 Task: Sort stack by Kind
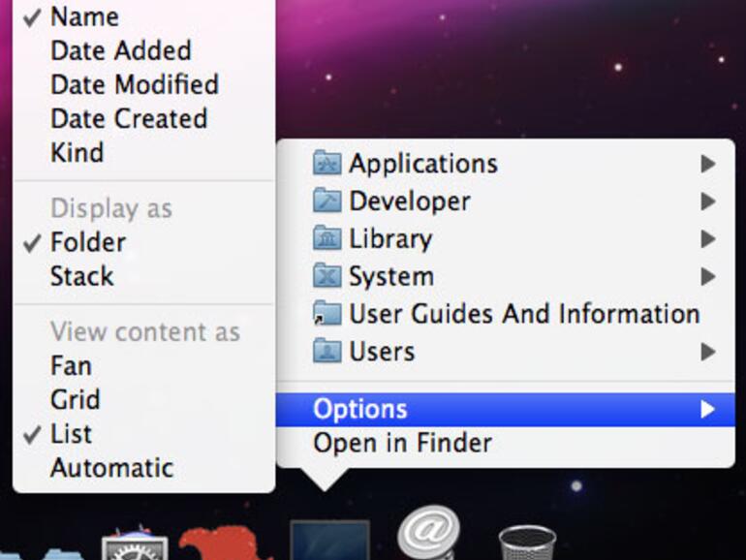(x=143, y=153)
